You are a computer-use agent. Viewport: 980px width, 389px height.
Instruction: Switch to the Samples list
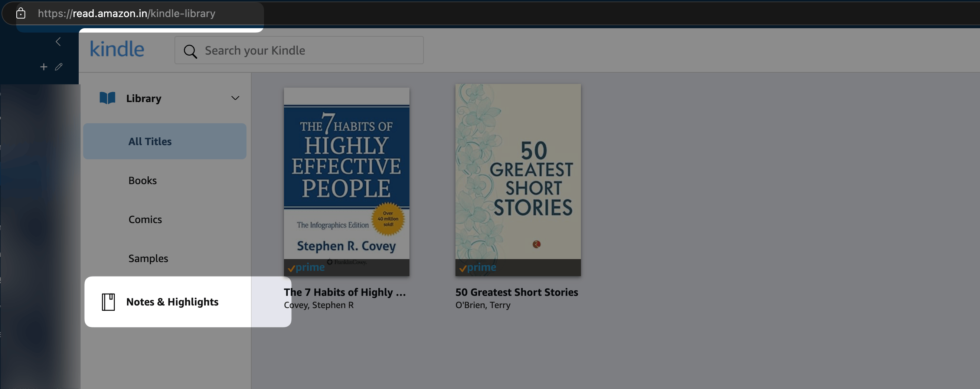pyautogui.click(x=148, y=258)
